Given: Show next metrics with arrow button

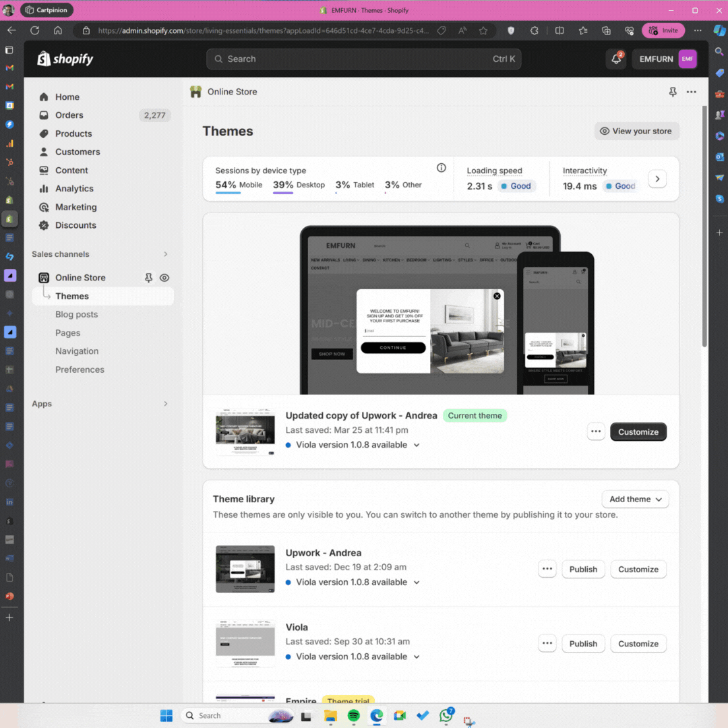Looking at the screenshot, I should coord(657,179).
